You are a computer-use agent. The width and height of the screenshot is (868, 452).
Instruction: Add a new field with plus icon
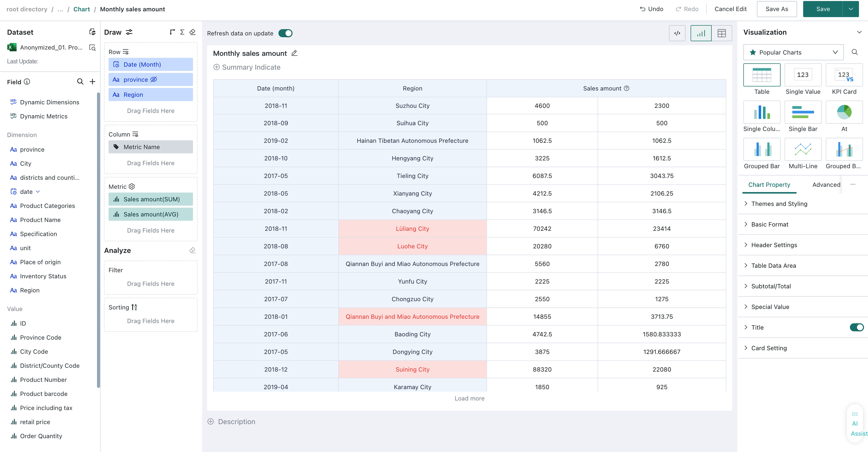(x=92, y=81)
